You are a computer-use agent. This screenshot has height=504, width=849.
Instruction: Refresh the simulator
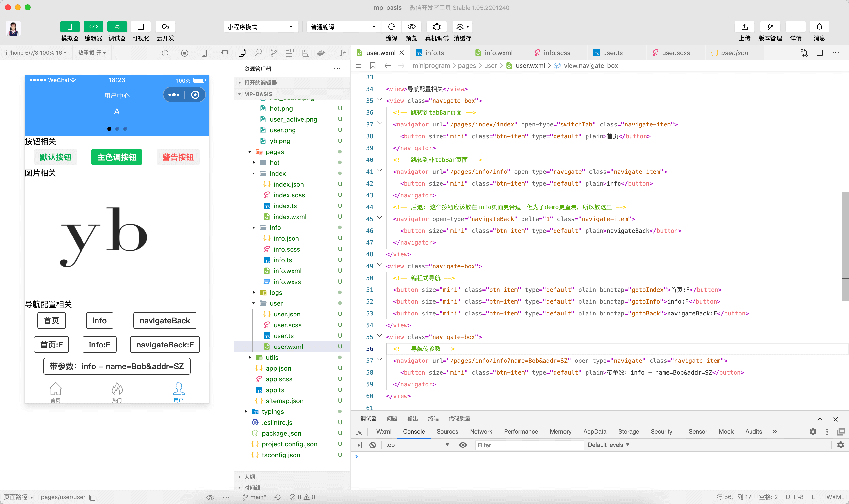tap(165, 53)
